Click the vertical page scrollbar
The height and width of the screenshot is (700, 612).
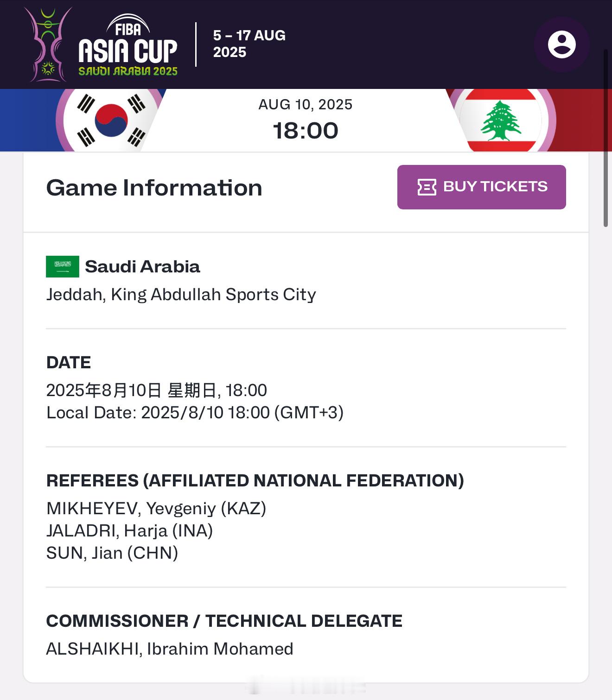click(606, 138)
